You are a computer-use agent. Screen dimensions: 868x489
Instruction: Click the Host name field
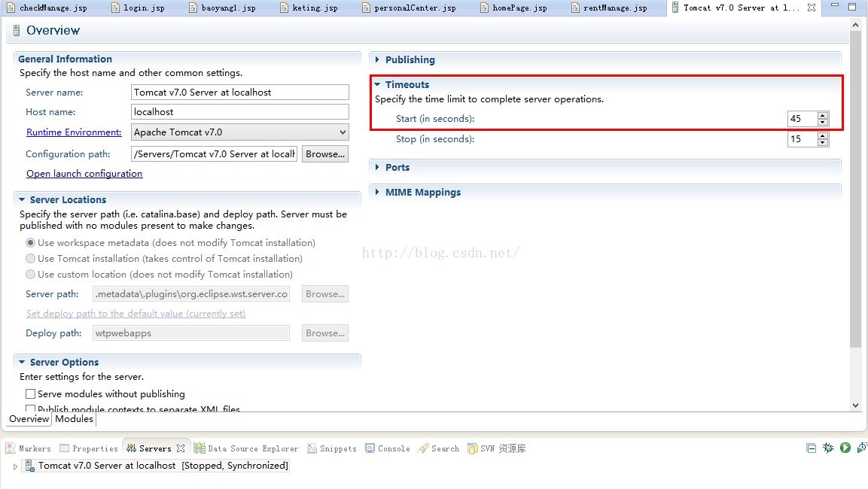pyautogui.click(x=239, y=112)
